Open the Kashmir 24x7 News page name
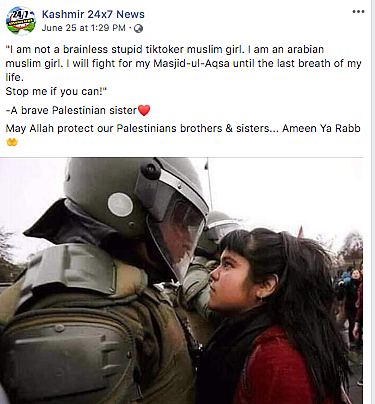375x404 pixels. 93,14
